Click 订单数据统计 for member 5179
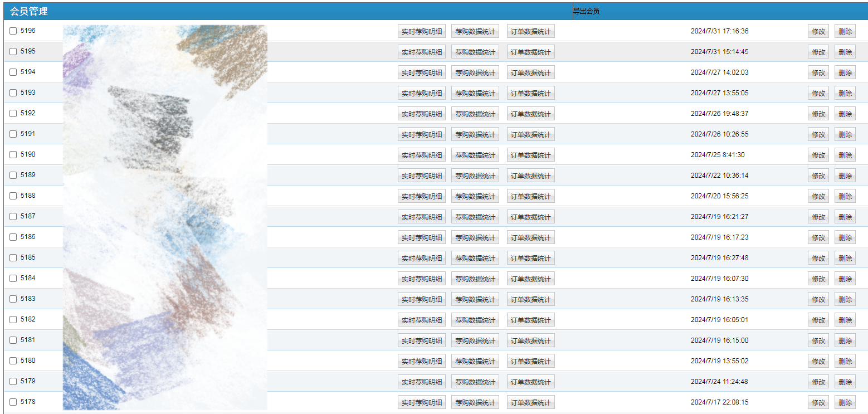Image resolution: width=868 pixels, height=414 pixels. [x=530, y=382]
